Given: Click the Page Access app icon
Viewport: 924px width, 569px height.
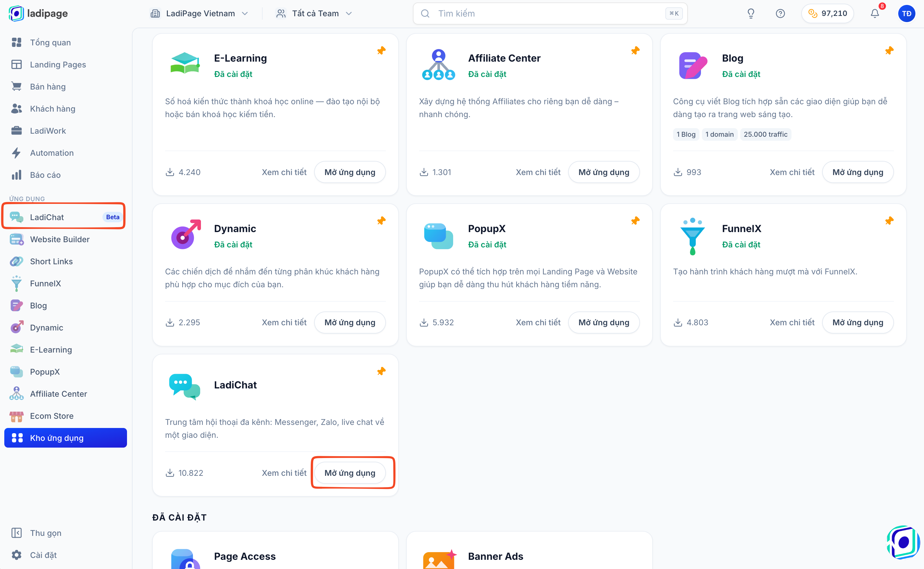Looking at the screenshot, I should pos(185,559).
